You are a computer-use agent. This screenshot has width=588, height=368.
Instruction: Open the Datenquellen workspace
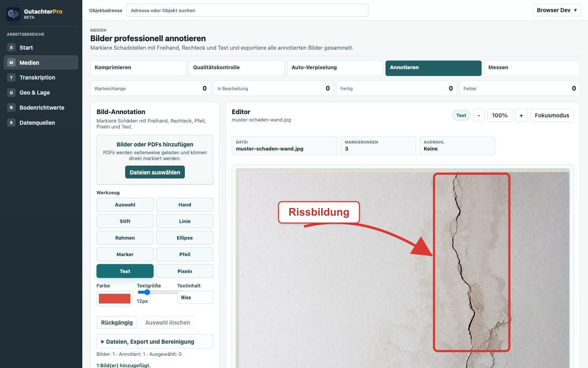coord(41,123)
